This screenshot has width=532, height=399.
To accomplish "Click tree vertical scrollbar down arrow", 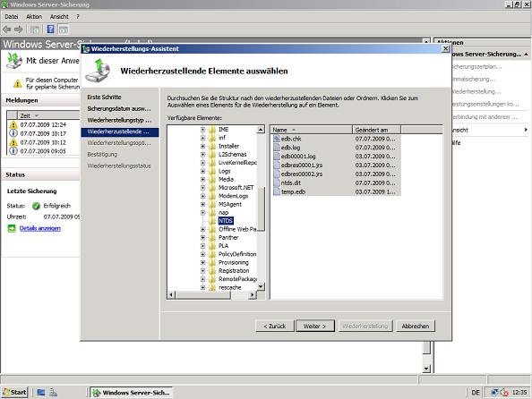I will point(261,286).
